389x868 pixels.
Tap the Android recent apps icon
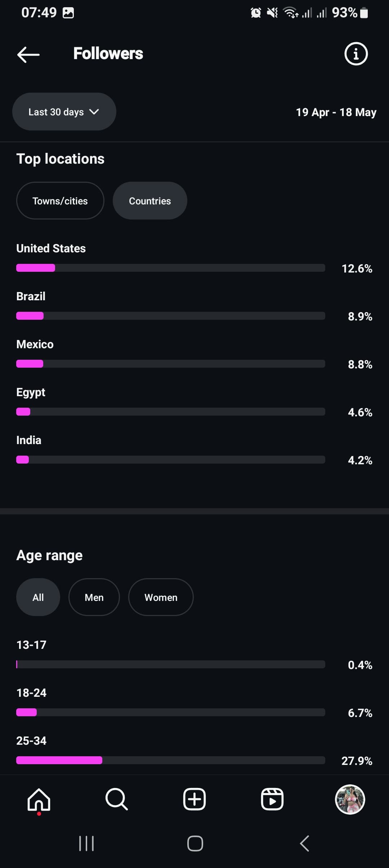86,843
